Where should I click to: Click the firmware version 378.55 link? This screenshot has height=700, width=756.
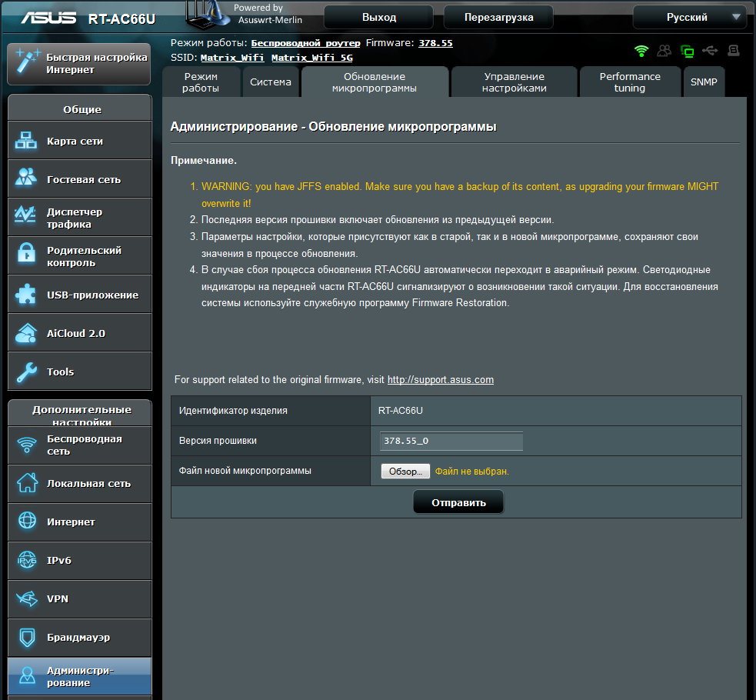click(435, 43)
